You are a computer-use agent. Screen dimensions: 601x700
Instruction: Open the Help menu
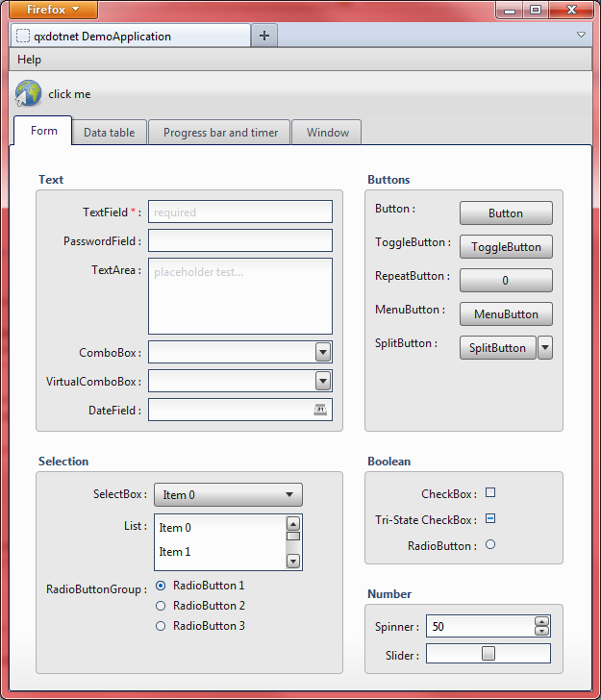(29, 60)
